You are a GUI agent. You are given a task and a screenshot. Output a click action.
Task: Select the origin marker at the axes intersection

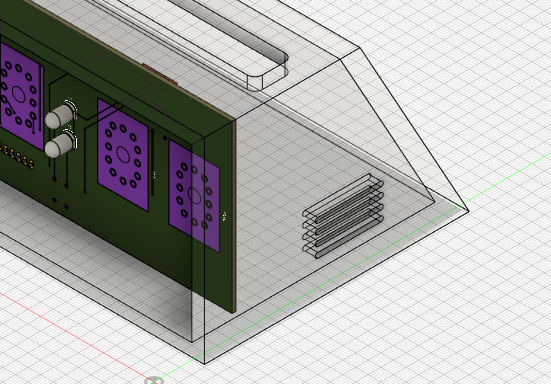coord(154,380)
